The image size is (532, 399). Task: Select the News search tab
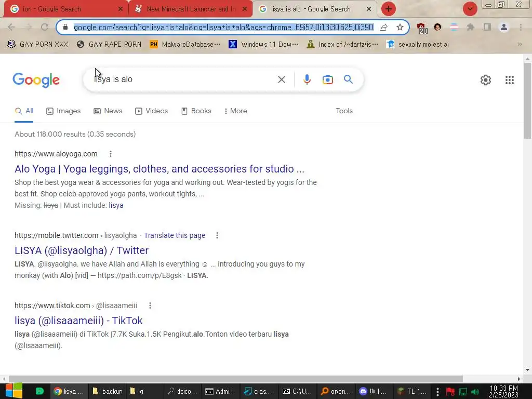click(x=108, y=111)
